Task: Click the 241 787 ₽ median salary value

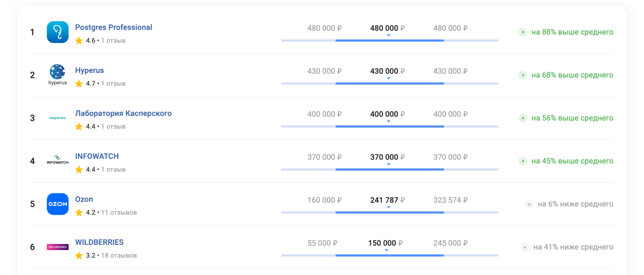Action: coord(387,200)
